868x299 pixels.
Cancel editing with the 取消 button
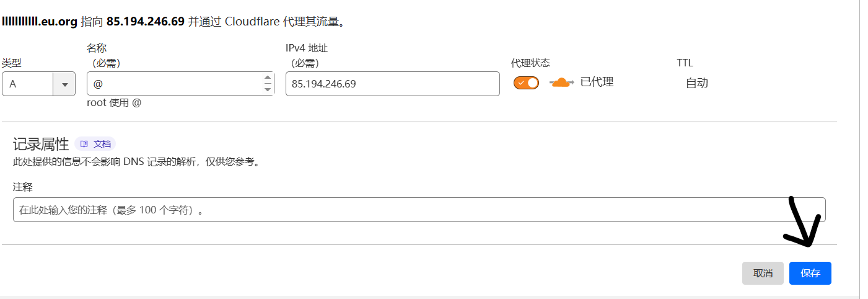click(763, 273)
